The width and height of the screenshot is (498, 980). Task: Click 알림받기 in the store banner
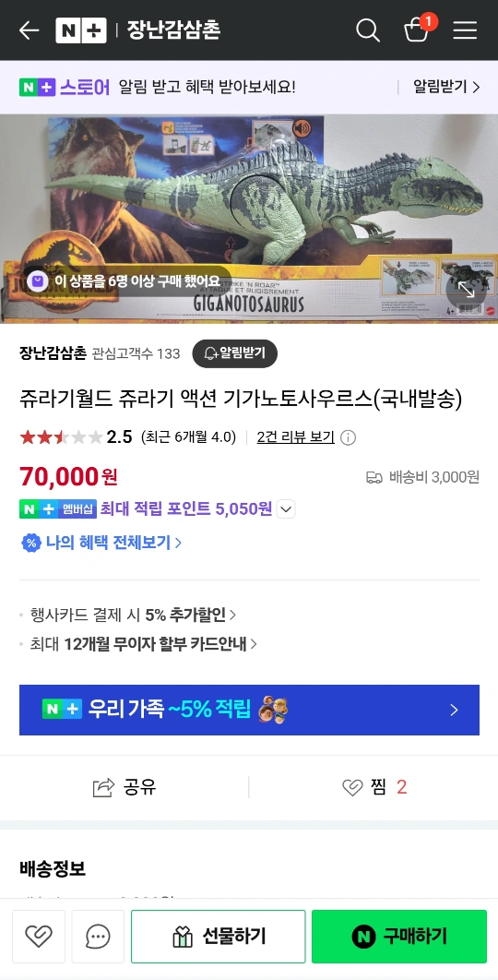click(x=446, y=87)
